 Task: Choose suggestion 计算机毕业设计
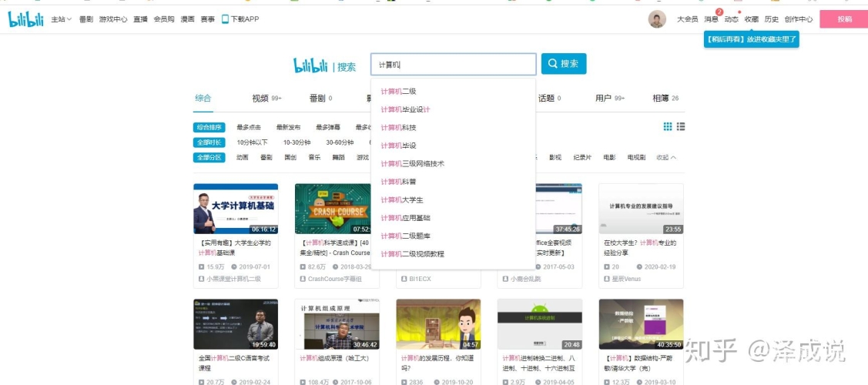454,109
